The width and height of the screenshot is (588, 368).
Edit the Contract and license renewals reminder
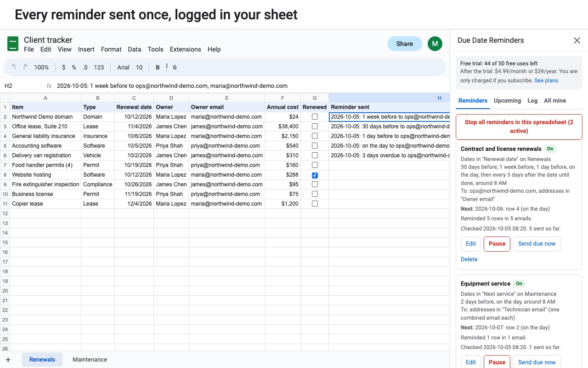click(x=471, y=244)
